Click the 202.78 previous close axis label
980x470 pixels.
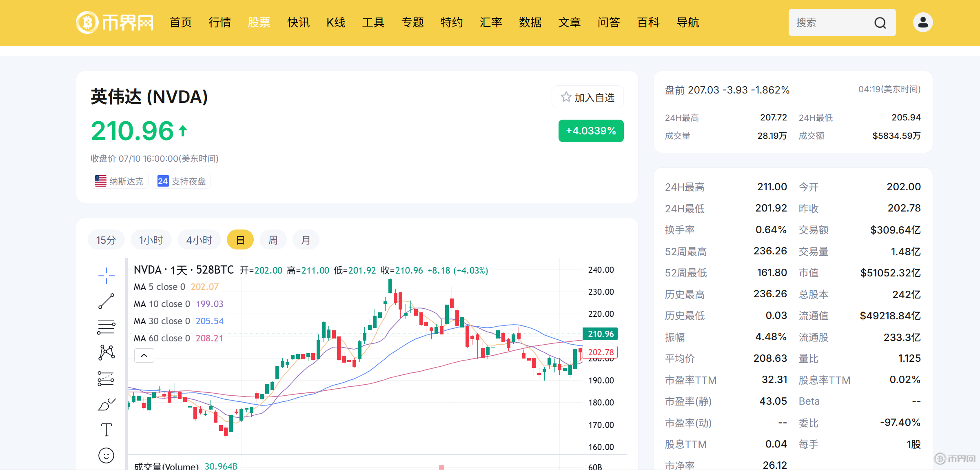(x=600, y=352)
